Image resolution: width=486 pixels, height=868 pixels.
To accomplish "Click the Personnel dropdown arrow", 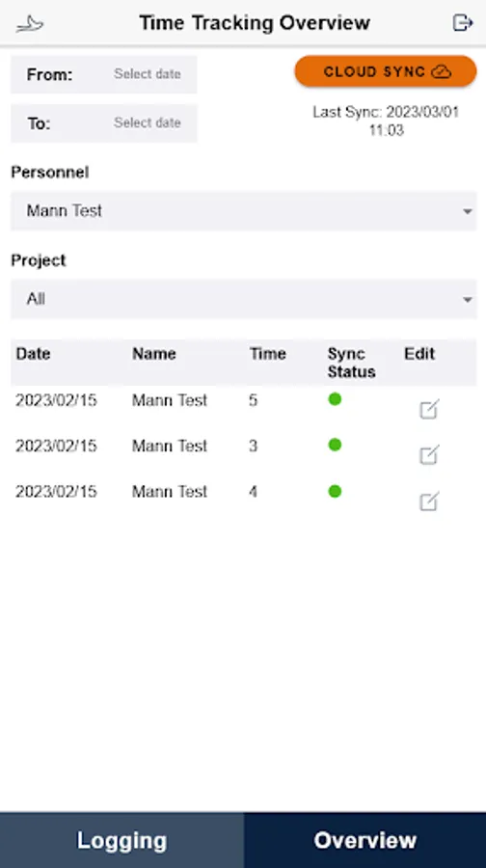I will pyautogui.click(x=468, y=211).
